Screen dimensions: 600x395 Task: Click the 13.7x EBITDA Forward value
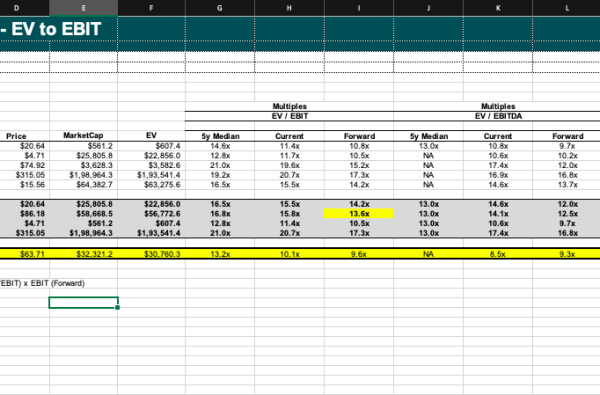[x=567, y=184]
